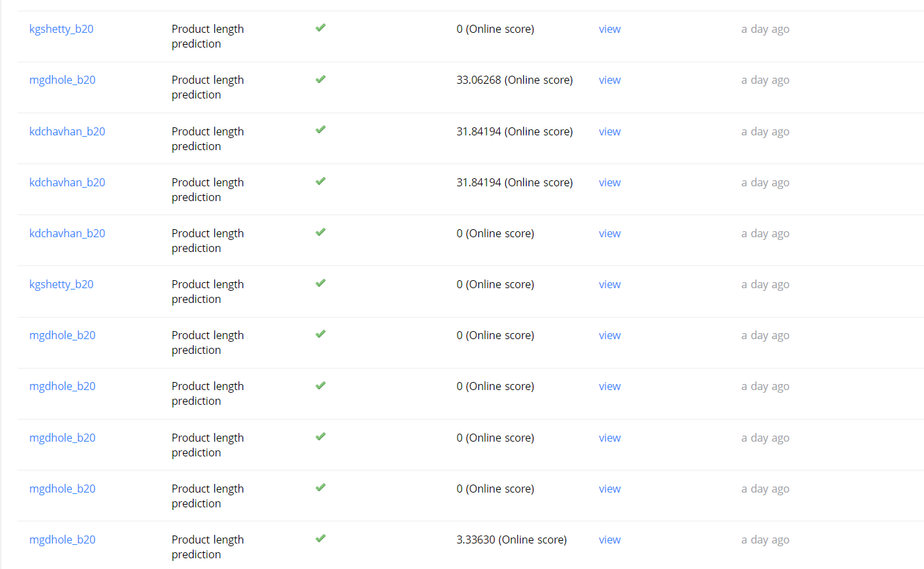Click the checkmark on kdchavhan_b20's zero score row
924x569 pixels.
point(320,232)
